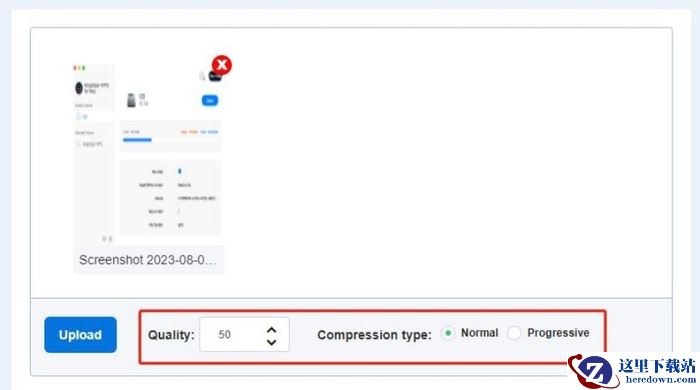Increase Quality using the up arrow
The height and width of the screenshot is (390, 700).
point(271,330)
